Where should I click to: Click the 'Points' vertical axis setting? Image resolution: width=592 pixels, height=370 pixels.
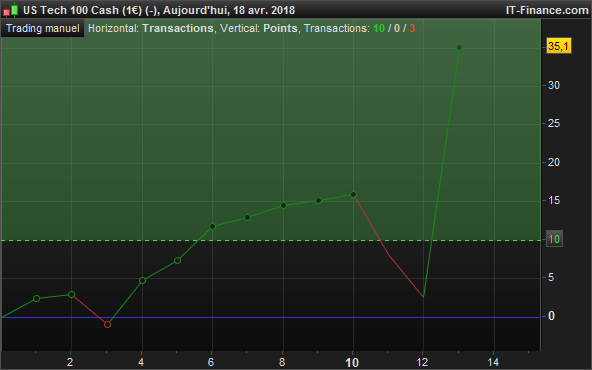click(280, 28)
